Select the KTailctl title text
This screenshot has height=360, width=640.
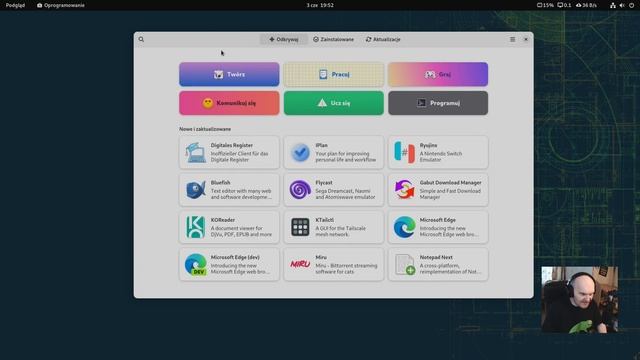(x=324, y=220)
